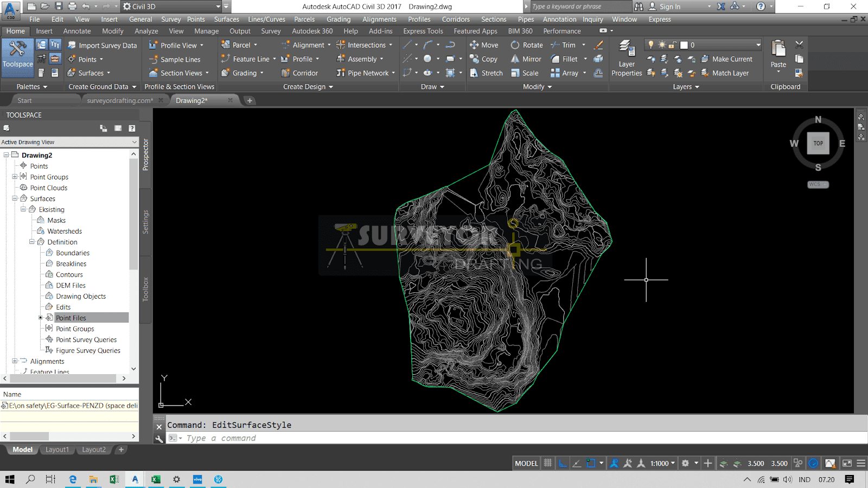
Task: Toggle Ortho Mode on status bar
Action: 563,463
